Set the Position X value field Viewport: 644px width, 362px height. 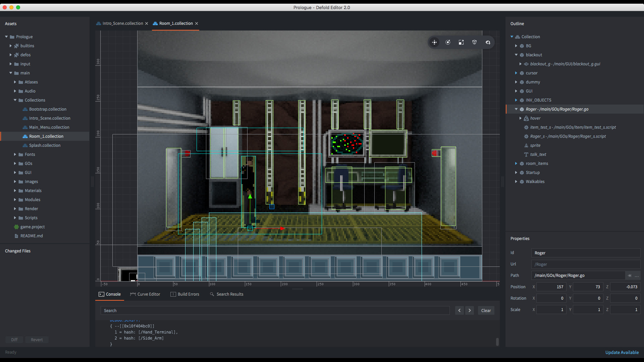551,287
